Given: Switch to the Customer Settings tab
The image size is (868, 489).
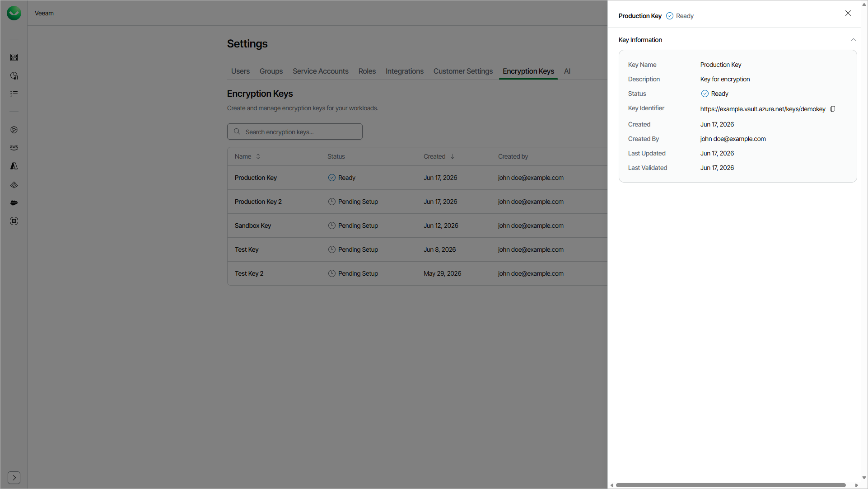Looking at the screenshot, I should pyautogui.click(x=463, y=71).
